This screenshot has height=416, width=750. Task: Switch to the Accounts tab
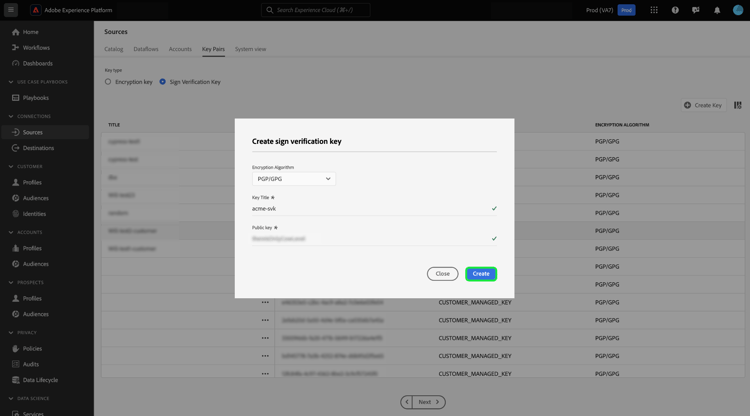pyautogui.click(x=180, y=49)
